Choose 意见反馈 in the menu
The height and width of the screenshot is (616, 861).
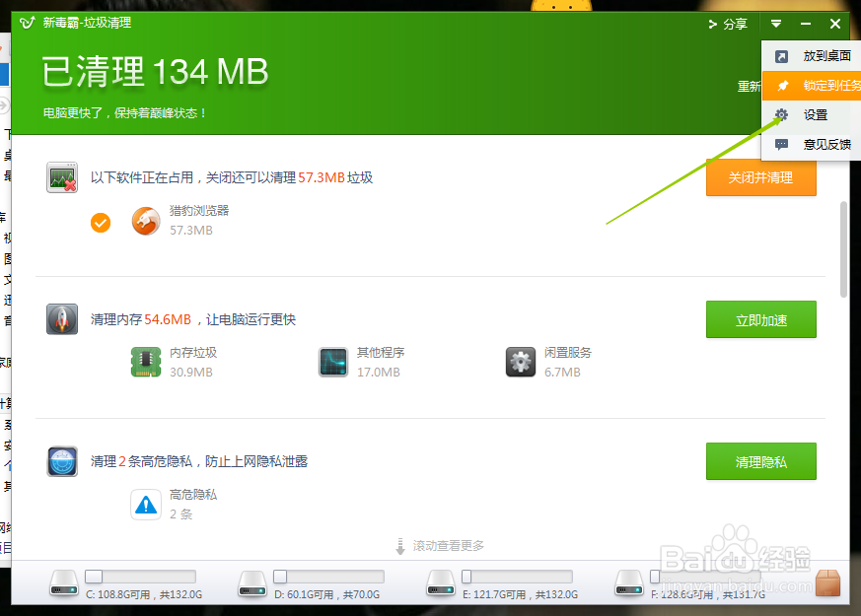812,144
